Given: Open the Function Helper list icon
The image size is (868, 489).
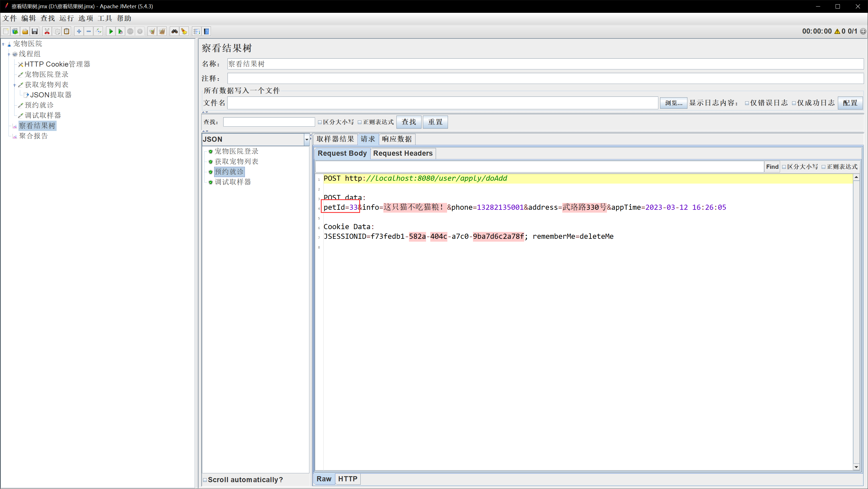Looking at the screenshot, I should [197, 31].
